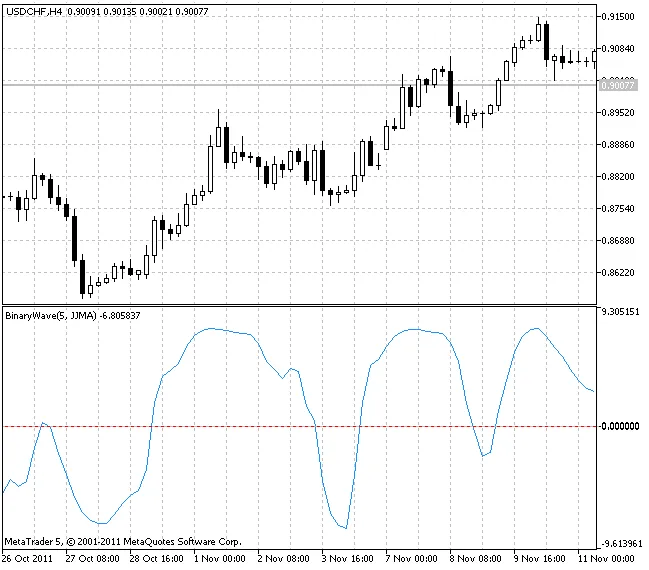Viewport: 649px width, 570px height.
Task: Click the 0.86220 price axis label
Action: (x=620, y=272)
